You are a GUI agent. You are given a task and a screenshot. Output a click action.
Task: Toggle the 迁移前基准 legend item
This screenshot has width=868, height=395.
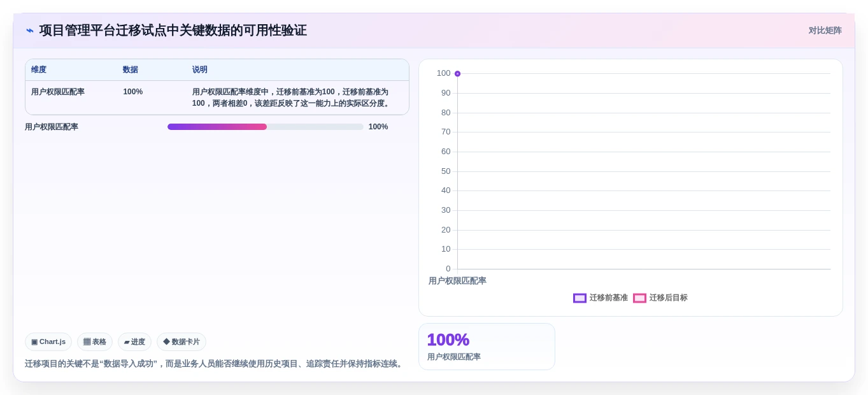click(x=601, y=298)
